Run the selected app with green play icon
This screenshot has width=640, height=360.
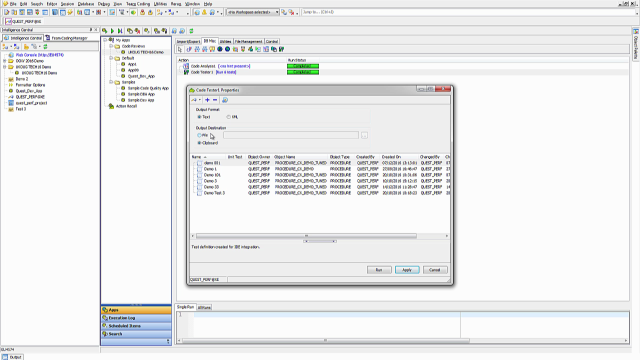[112, 31]
